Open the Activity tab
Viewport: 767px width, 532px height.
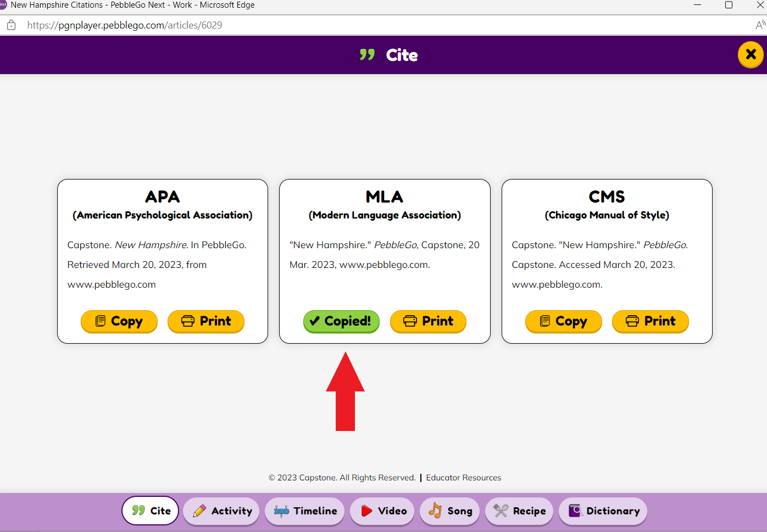coord(221,511)
